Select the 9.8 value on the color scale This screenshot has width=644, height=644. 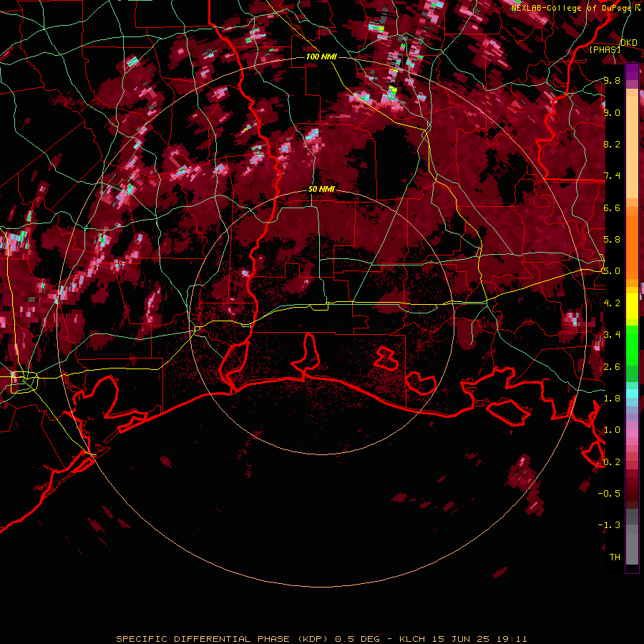[612, 80]
